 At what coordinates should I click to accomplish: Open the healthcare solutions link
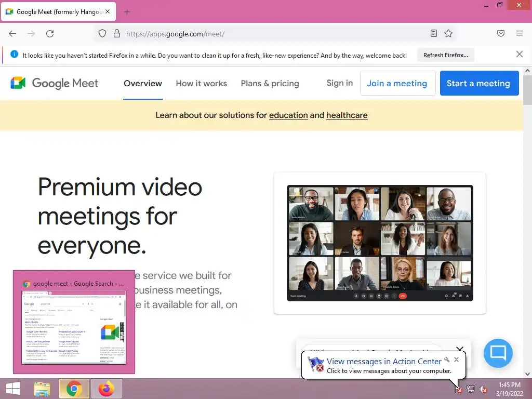point(347,115)
